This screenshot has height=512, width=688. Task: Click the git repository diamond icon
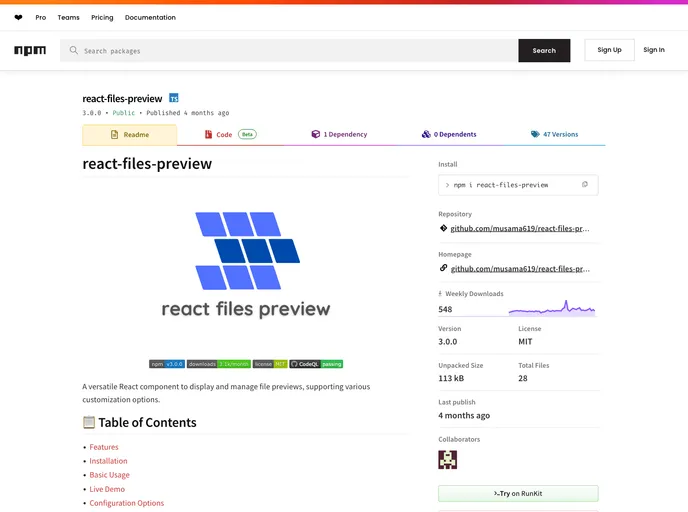(x=443, y=228)
